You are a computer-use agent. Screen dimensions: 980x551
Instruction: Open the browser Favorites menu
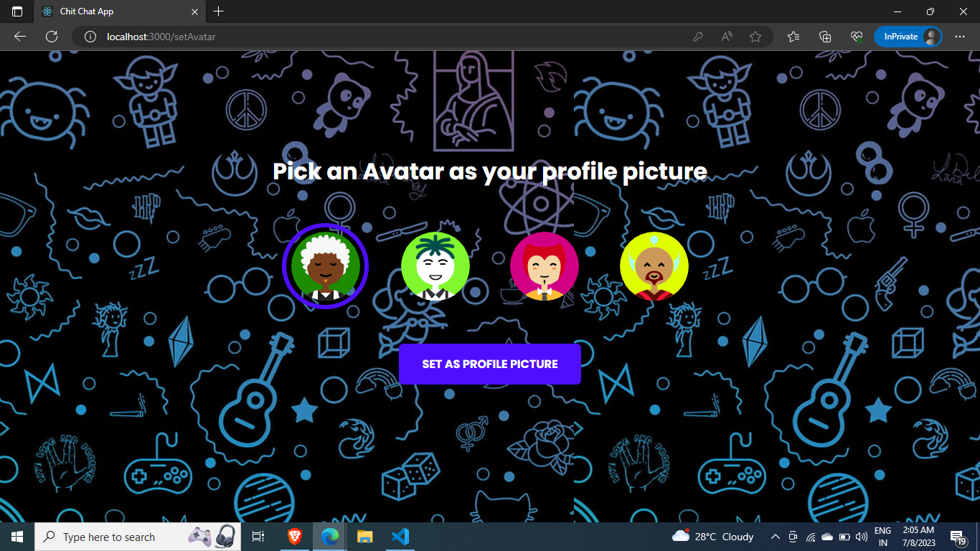tap(793, 36)
